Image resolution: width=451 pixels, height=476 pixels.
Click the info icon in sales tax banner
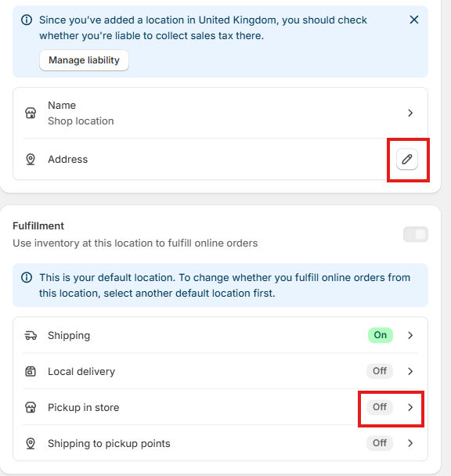(27, 20)
